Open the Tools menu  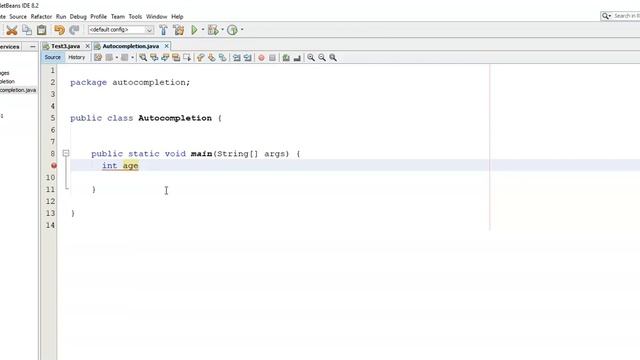pyautogui.click(x=135, y=17)
